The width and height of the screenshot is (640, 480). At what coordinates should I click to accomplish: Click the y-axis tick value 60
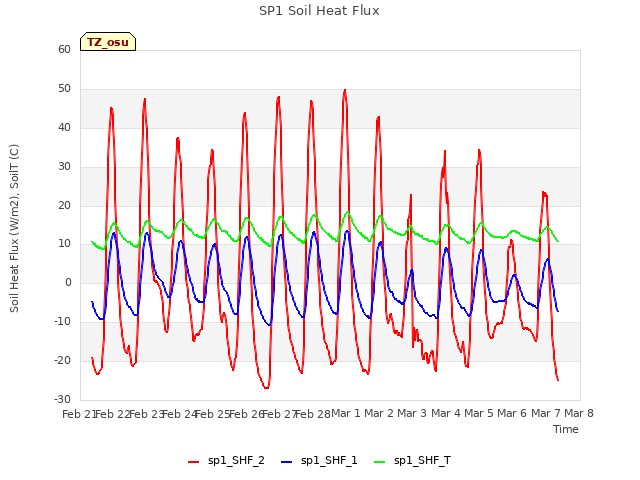coord(64,49)
